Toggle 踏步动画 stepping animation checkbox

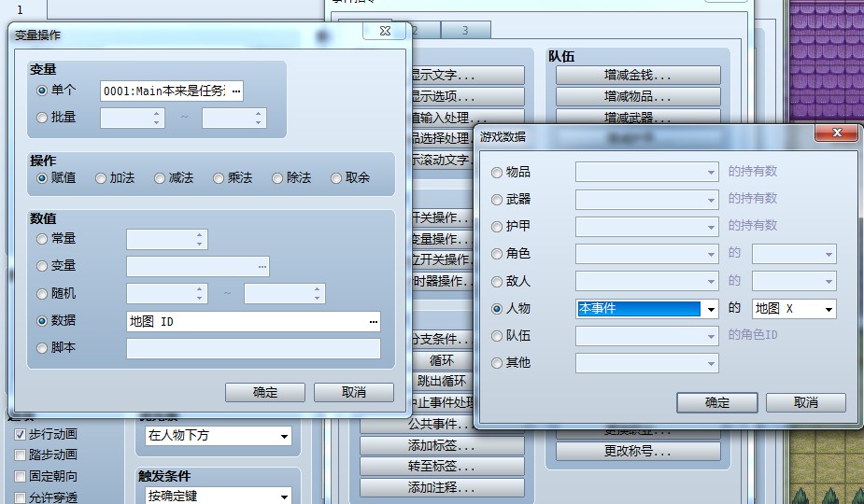[20, 455]
